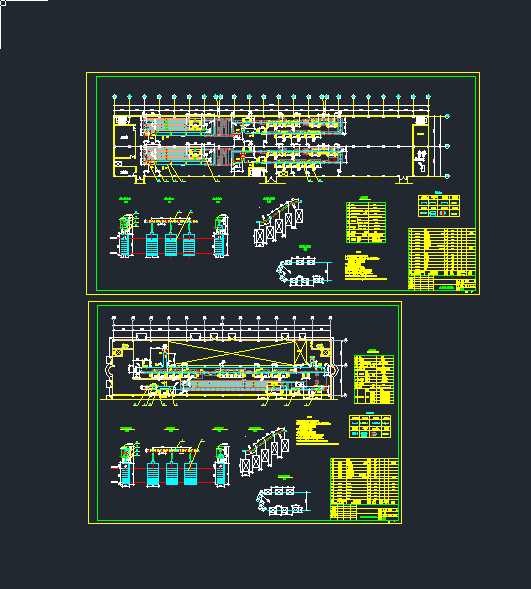Select the green-bordered notes table in the lower sheet
Image resolution: width=531 pixels, height=589 pixels.
(x=374, y=379)
